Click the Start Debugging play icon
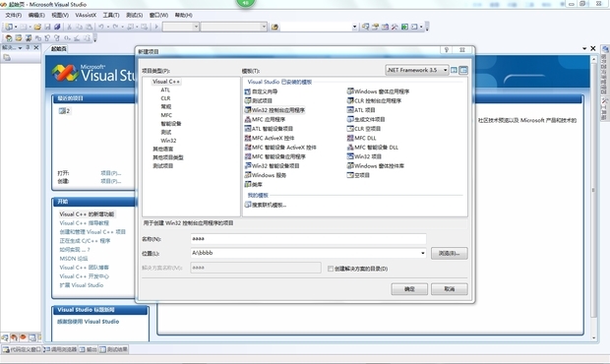 (156, 27)
